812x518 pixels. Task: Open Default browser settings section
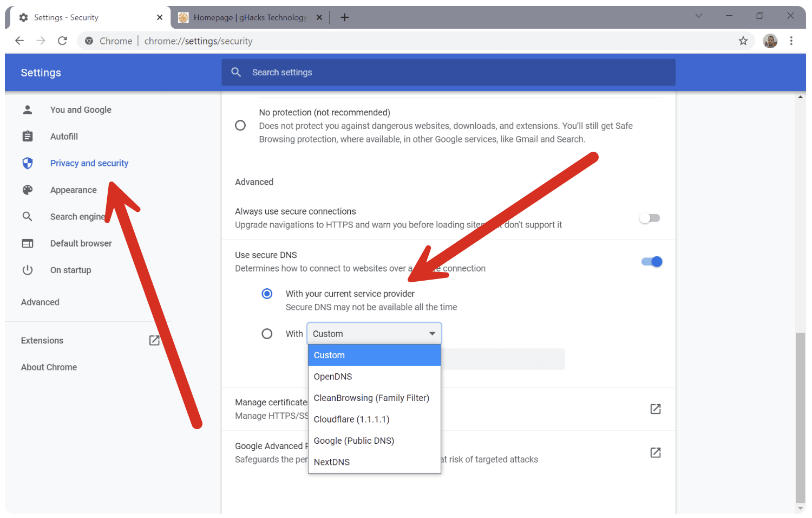pos(81,243)
